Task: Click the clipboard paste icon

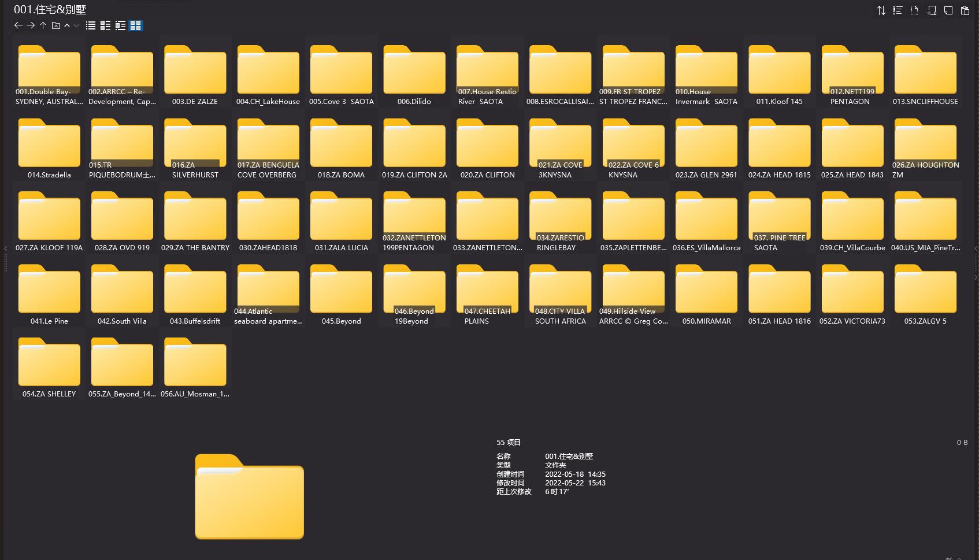Action: [x=965, y=10]
